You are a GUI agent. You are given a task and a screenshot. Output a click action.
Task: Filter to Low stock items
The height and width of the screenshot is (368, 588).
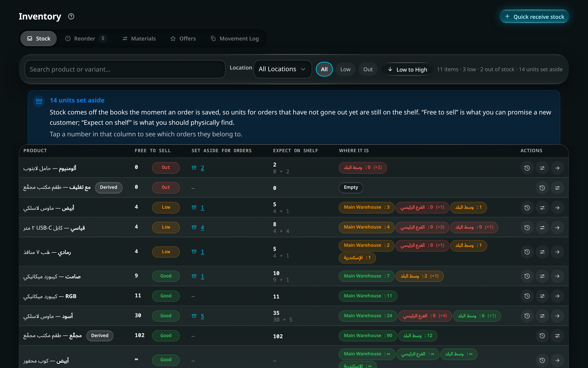click(345, 69)
